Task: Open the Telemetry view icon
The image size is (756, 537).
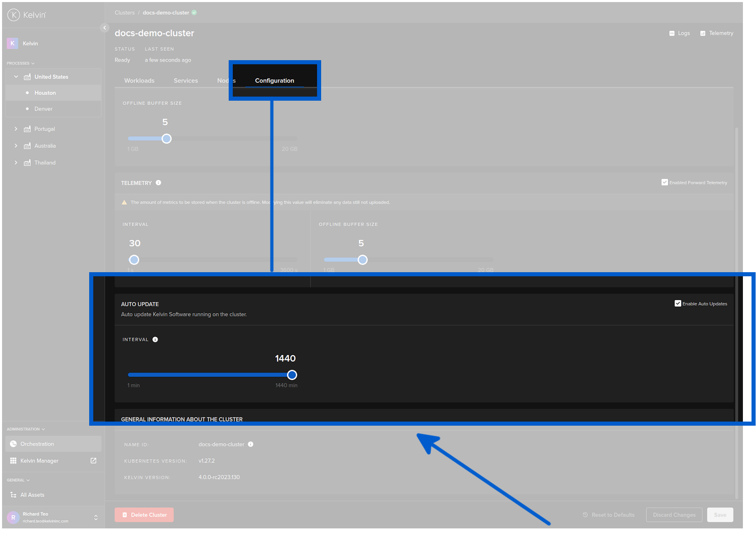Action: (x=702, y=34)
